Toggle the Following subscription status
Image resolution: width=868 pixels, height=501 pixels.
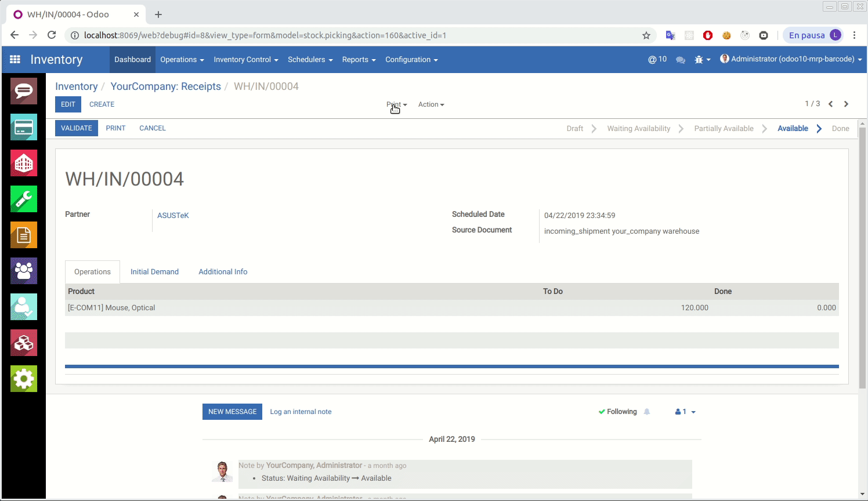(617, 412)
